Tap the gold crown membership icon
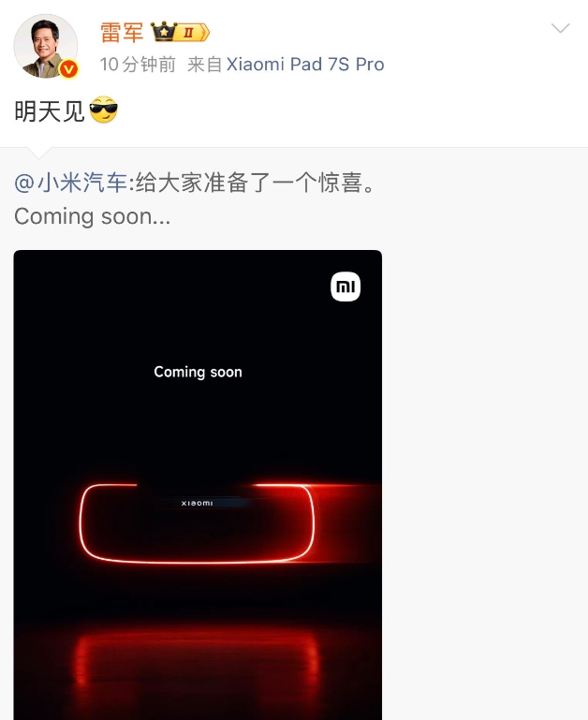Viewport: 588px width, 720px height. pos(164,31)
